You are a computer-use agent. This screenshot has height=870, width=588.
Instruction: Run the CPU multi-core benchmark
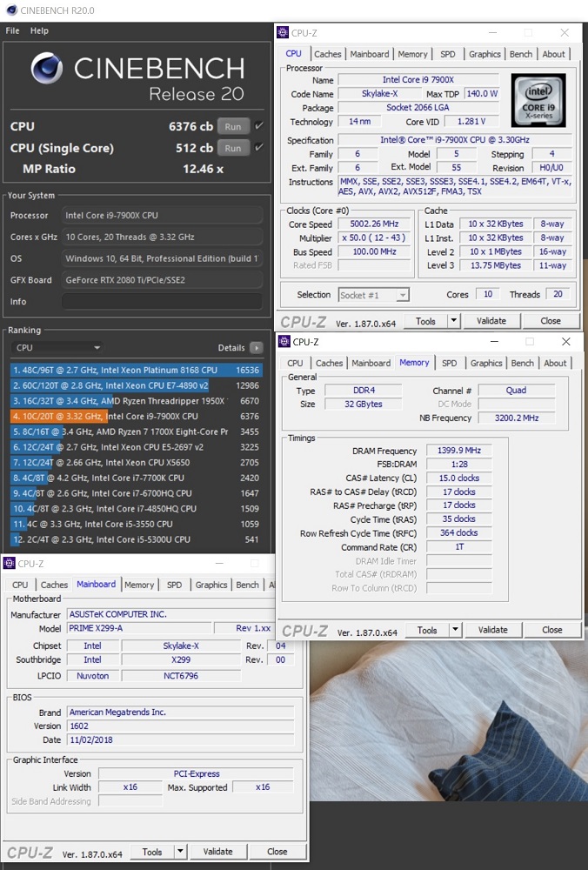pyautogui.click(x=233, y=126)
